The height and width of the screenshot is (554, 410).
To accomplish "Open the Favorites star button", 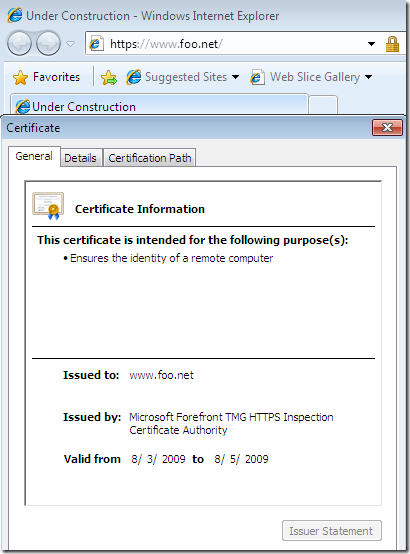I will [46, 77].
